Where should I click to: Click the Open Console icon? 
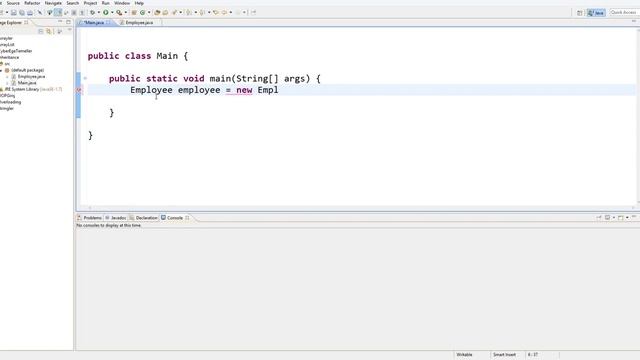point(621,218)
